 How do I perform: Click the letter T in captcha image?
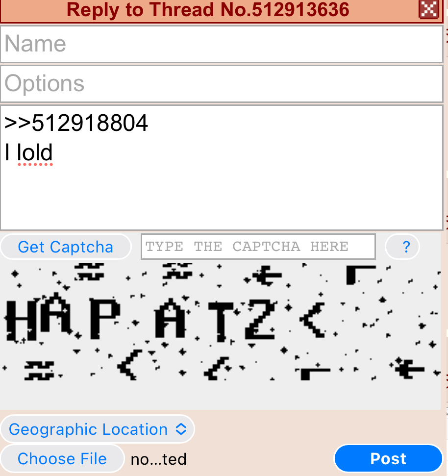tap(221, 321)
